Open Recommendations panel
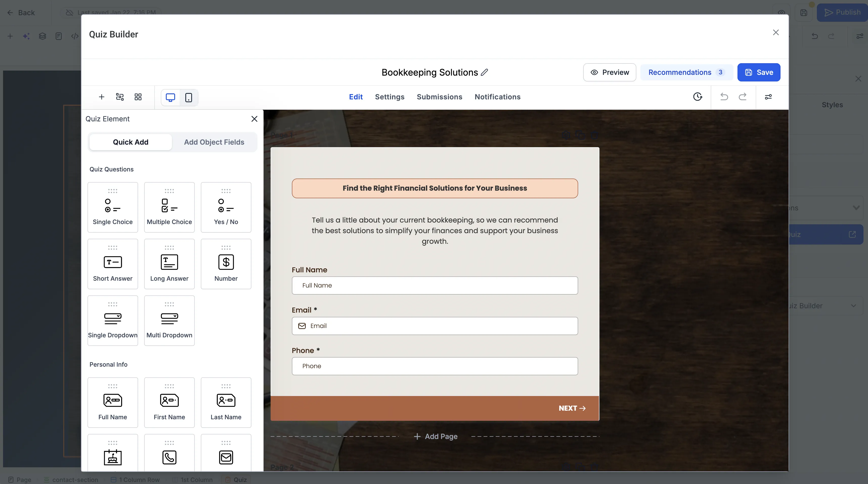 coord(686,72)
